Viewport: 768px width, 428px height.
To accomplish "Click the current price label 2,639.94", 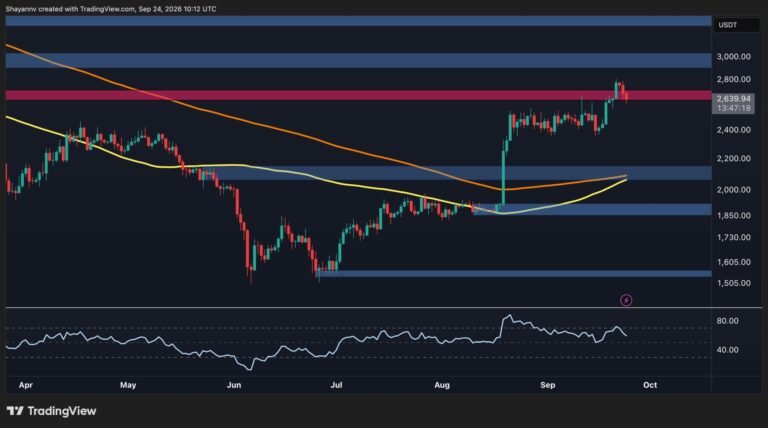I will coord(733,99).
